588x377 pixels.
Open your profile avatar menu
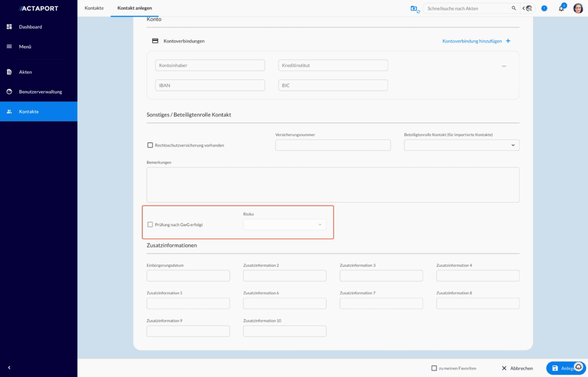tap(578, 8)
